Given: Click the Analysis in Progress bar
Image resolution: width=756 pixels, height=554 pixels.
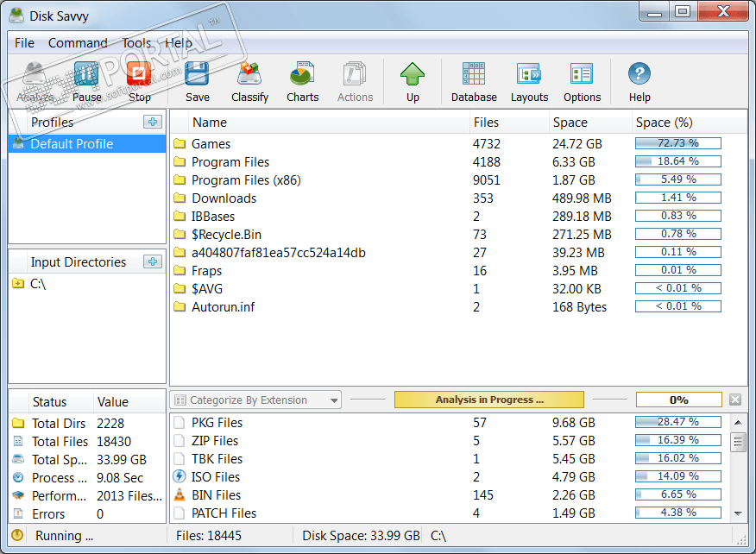Looking at the screenshot, I should [488, 400].
